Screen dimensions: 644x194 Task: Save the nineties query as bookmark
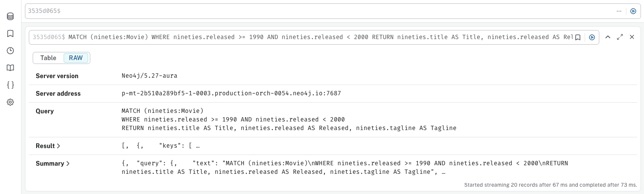[578, 37]
